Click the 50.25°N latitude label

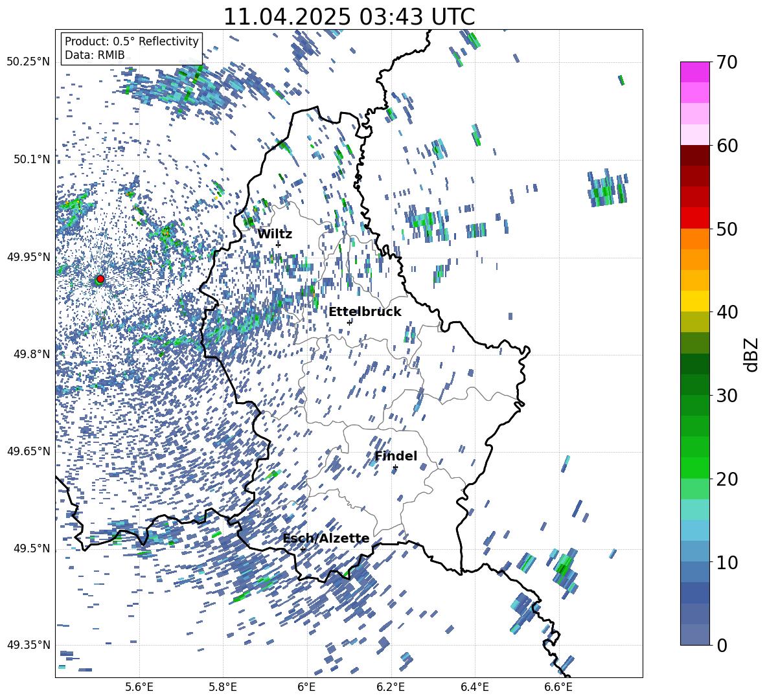[x=29, y=62]
